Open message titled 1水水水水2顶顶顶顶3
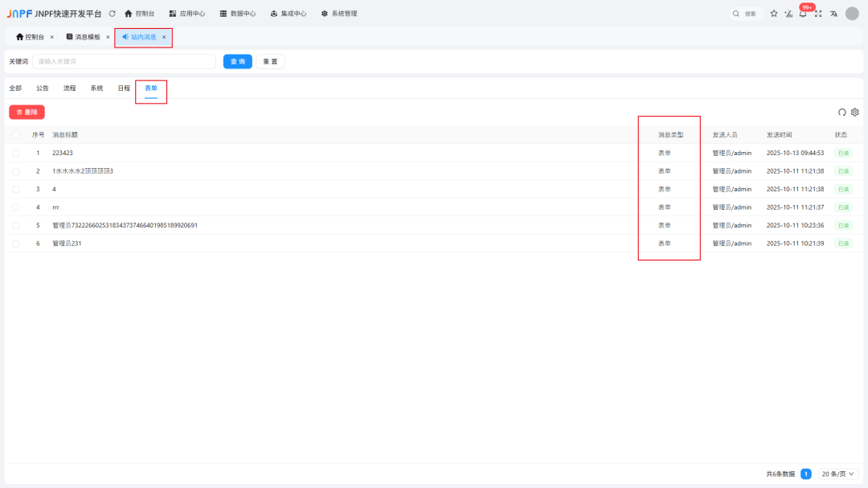The height and width of the screenshot is (488, 868). (83, 171)
